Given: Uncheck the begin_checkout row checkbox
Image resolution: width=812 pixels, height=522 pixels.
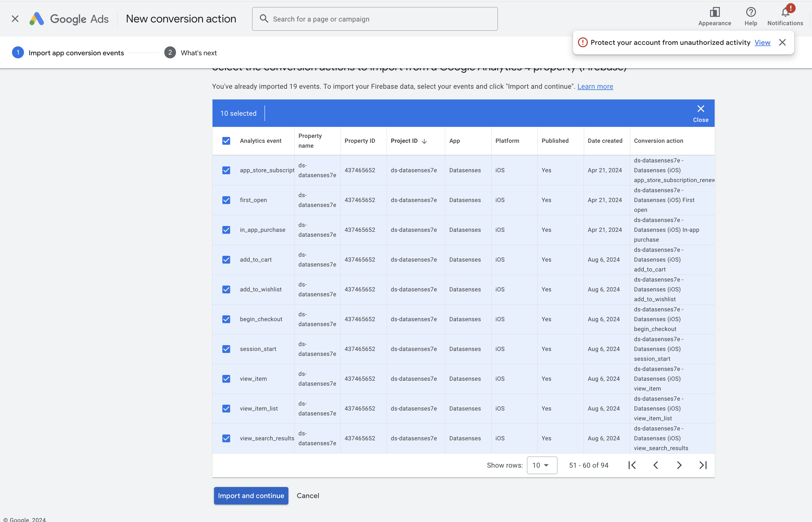Looking at the screenshot, I should (x=226, y=319).
